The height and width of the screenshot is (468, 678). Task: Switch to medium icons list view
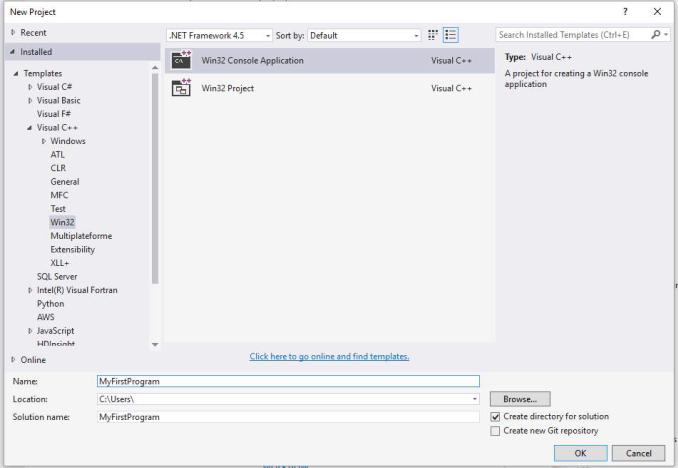coord(451,35)
